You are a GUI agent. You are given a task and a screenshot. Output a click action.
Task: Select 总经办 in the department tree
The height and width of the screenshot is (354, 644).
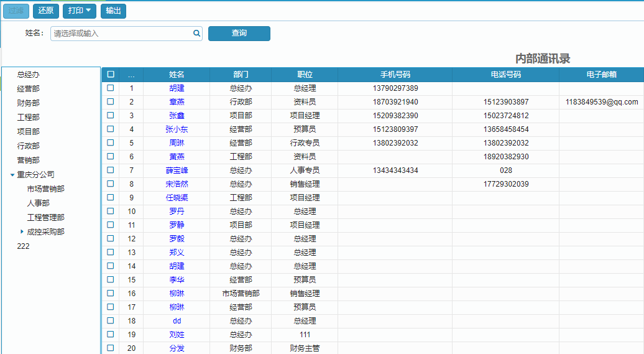(29, 75)
